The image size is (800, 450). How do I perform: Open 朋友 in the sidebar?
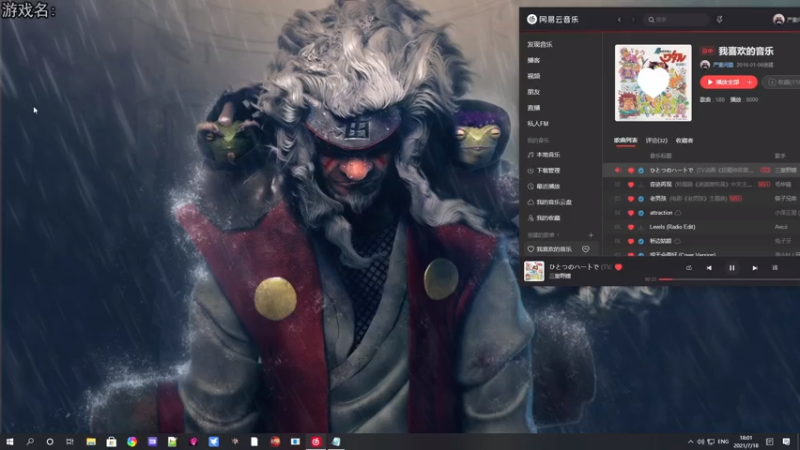[x=534, y=92]
